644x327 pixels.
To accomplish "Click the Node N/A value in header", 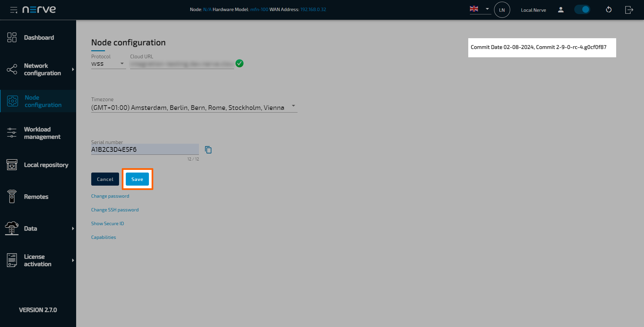I will point(207,9).
